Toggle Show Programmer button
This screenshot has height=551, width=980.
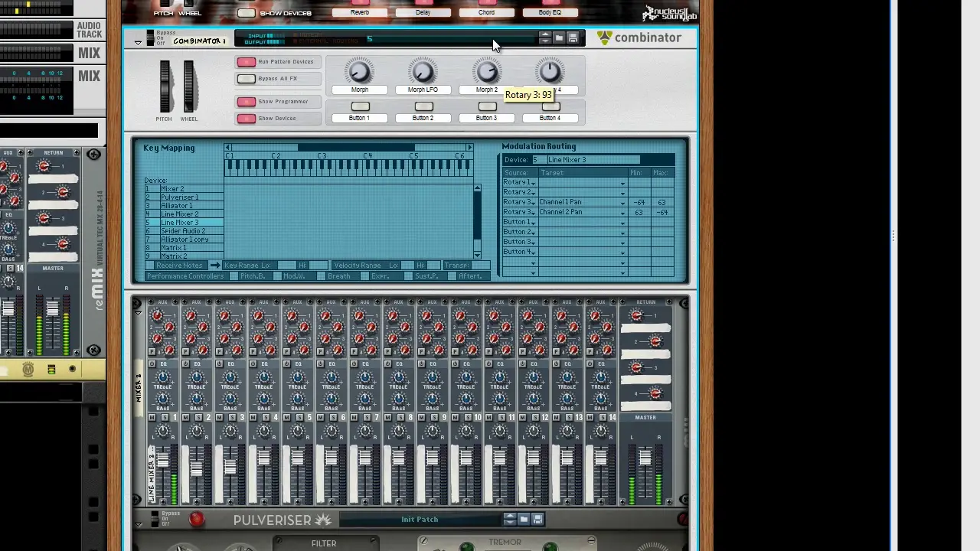click(x=246, y=102)
